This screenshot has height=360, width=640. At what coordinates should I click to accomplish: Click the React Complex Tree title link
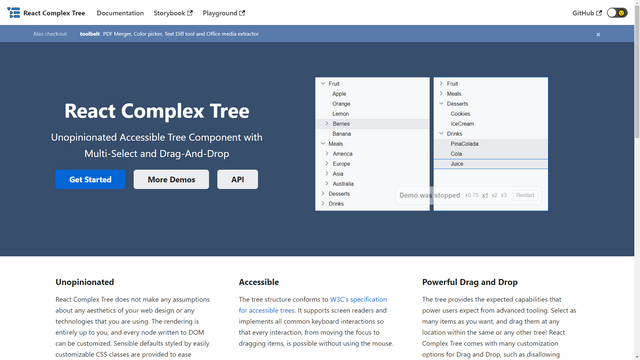(54, 13)
